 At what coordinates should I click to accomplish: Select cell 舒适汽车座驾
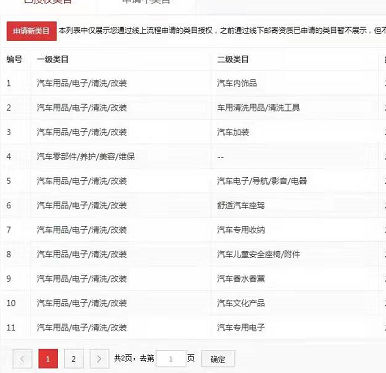pyautogui.click(x=241, y=205)
